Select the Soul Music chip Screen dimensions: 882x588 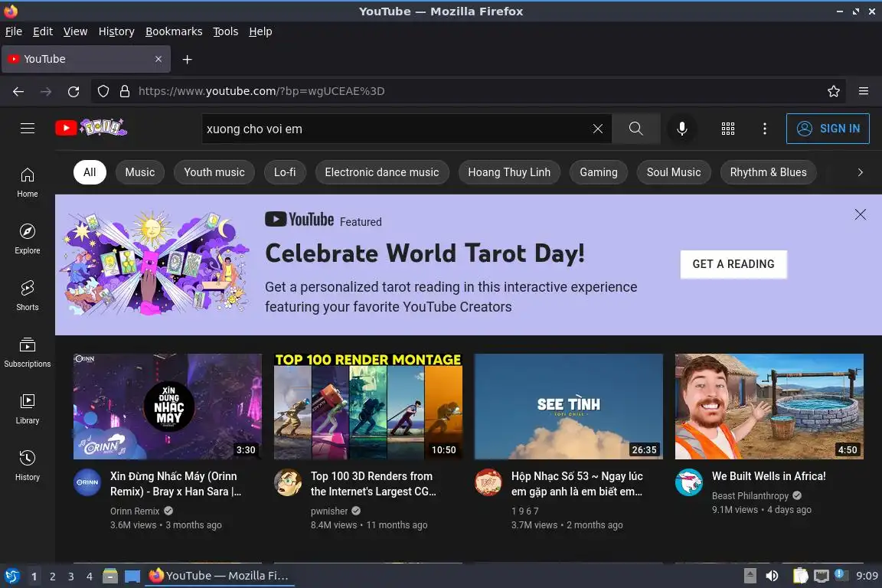pyautogui.click(x=674, y=172)
